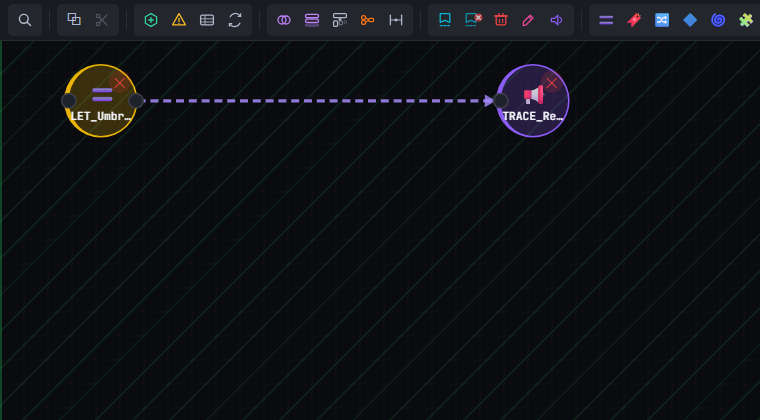Click the pink pencil edit icon
Screen dimensions: 760x420
tap(528, 20)
